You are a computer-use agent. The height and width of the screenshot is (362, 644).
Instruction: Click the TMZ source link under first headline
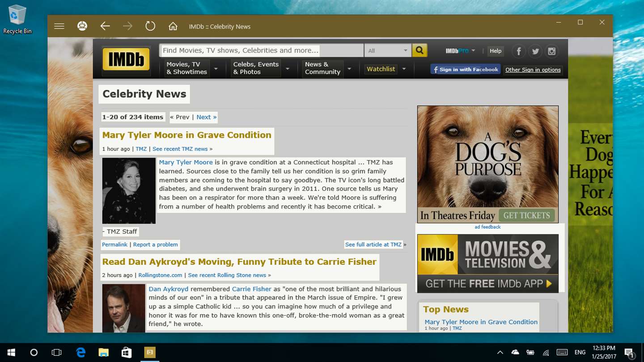[141, 149]
